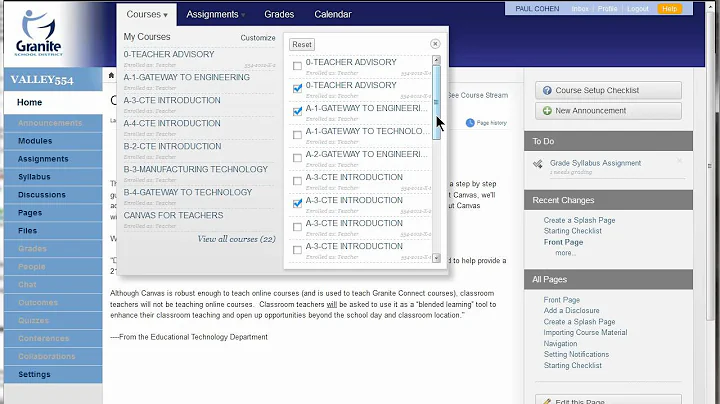Viewport: 720px width, 404px height.
Task: Uncheck the checked A-3-CTE INTRODUCTION checkbox
Action: (x=297, y=203)
